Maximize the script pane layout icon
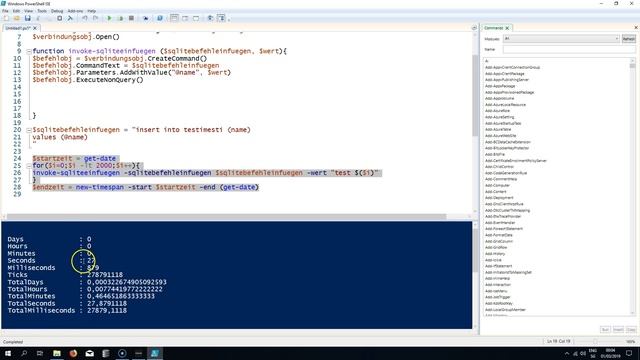Viewport: 640px width, 360px height. 196,18
